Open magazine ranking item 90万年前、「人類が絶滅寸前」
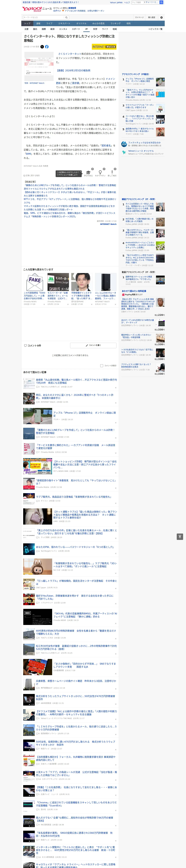 [x=140, y=220]
